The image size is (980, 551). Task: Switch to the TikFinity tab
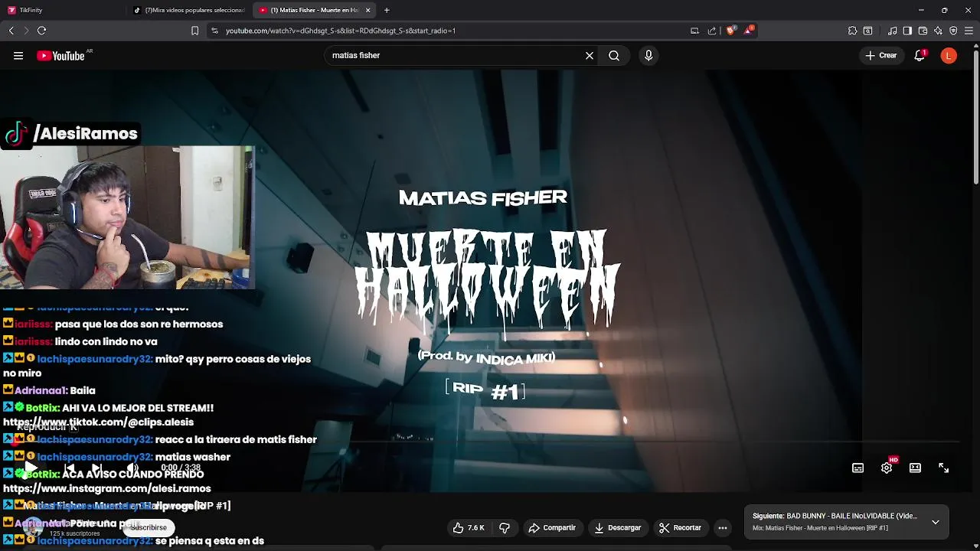pyautogui.click(x=63, y=10)
